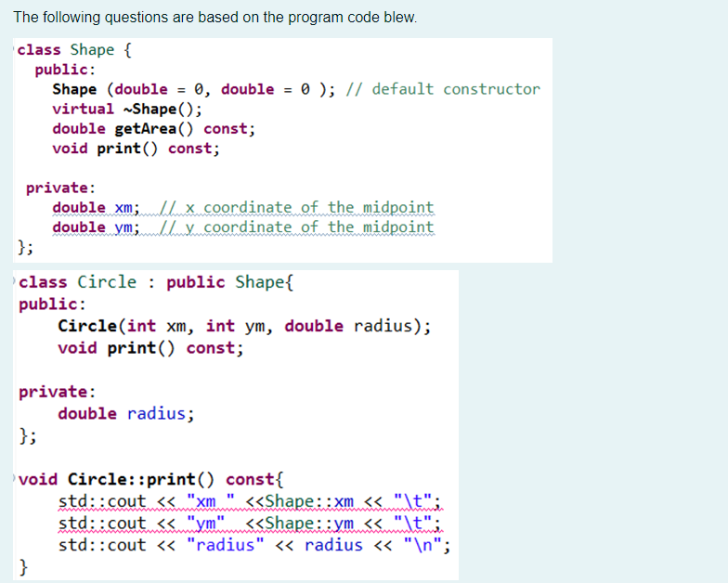
Task: Click the 'class Shape {' declaration line
Action: click(x=74, y=50)
